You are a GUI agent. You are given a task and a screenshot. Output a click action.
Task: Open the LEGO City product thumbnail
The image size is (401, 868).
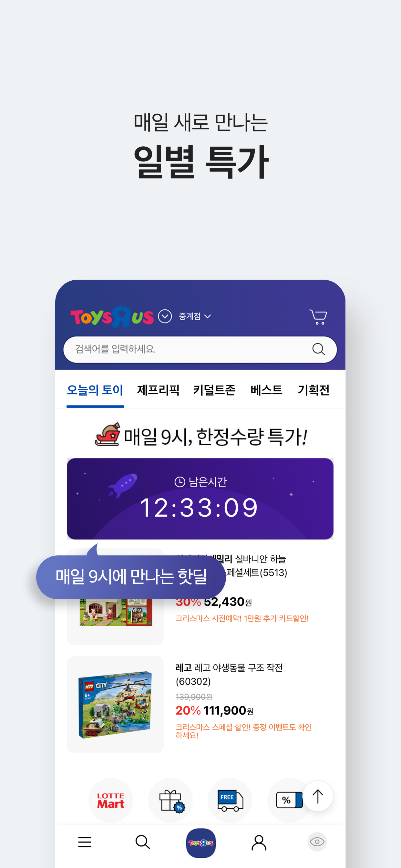(115, 704)
